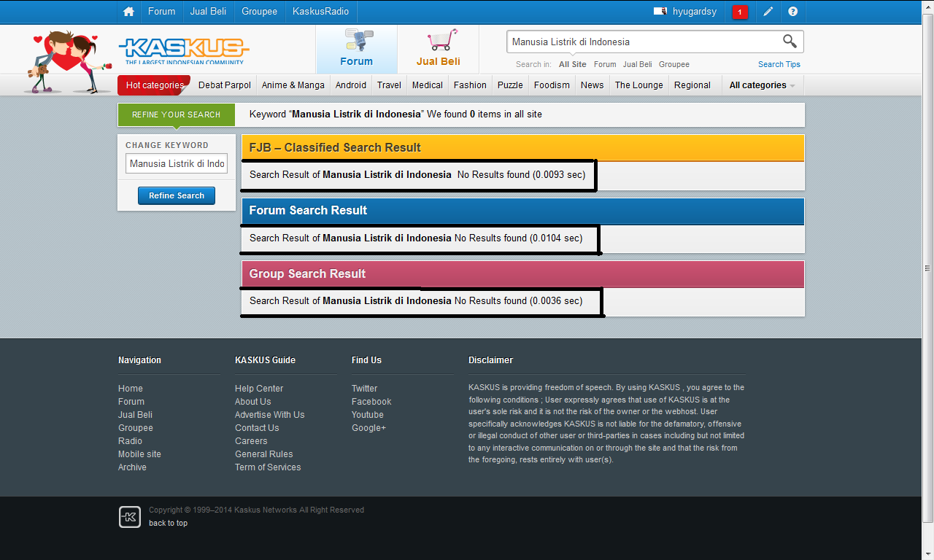
Task: Open the Anime & Manga category
Action: 293,85
